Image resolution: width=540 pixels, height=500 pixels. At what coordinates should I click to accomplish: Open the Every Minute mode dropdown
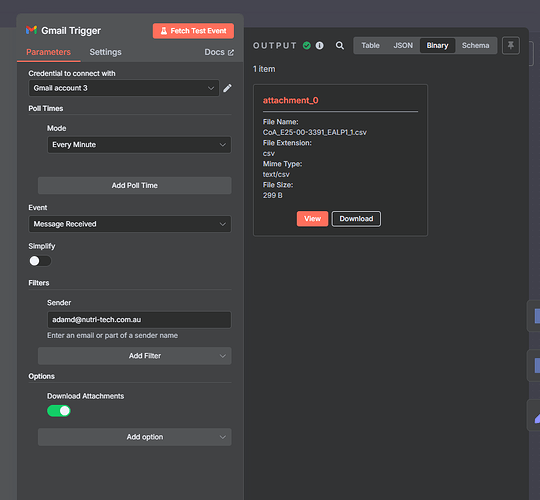(139, 145)
